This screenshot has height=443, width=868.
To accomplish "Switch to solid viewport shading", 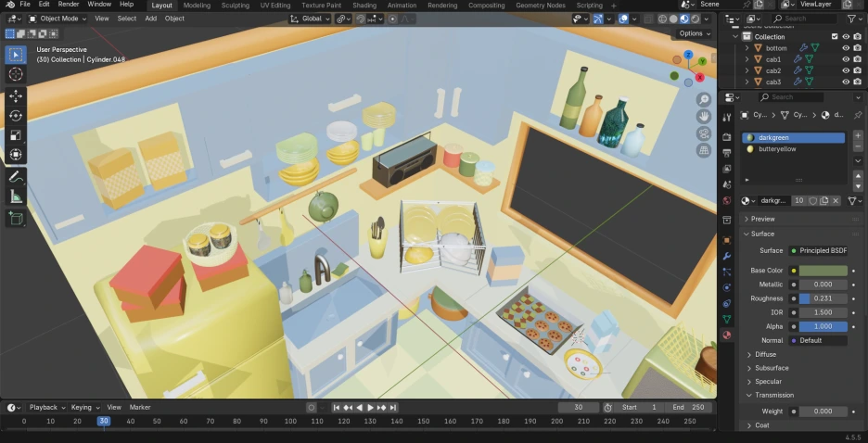I will (673, 19).
